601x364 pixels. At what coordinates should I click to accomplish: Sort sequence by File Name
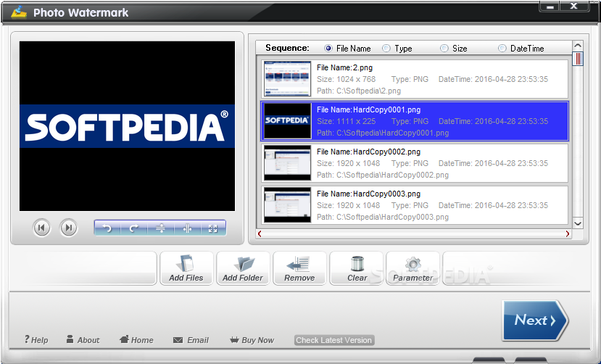[x=348, y=49]
